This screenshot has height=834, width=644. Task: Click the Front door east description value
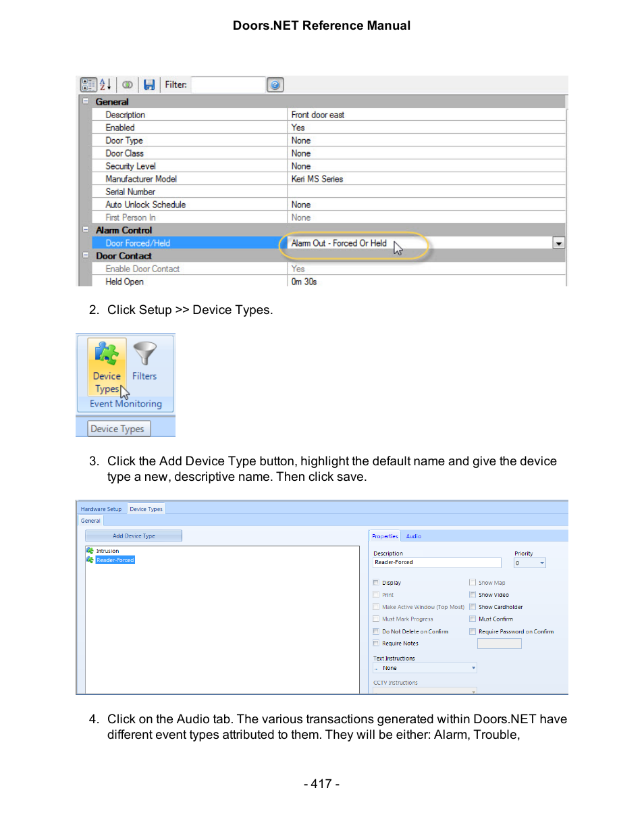pyautogui.click(x=318, y=115)
